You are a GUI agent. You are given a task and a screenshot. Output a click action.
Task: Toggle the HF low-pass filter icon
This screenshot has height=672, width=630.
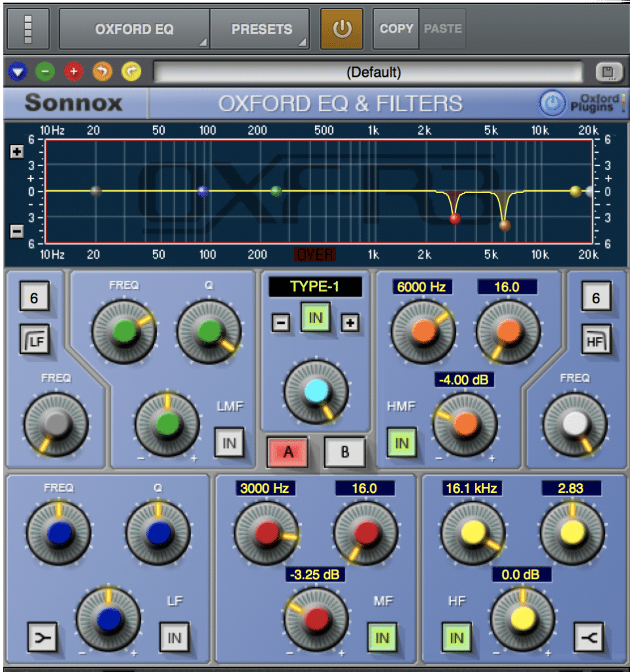[x=596, y=341]
